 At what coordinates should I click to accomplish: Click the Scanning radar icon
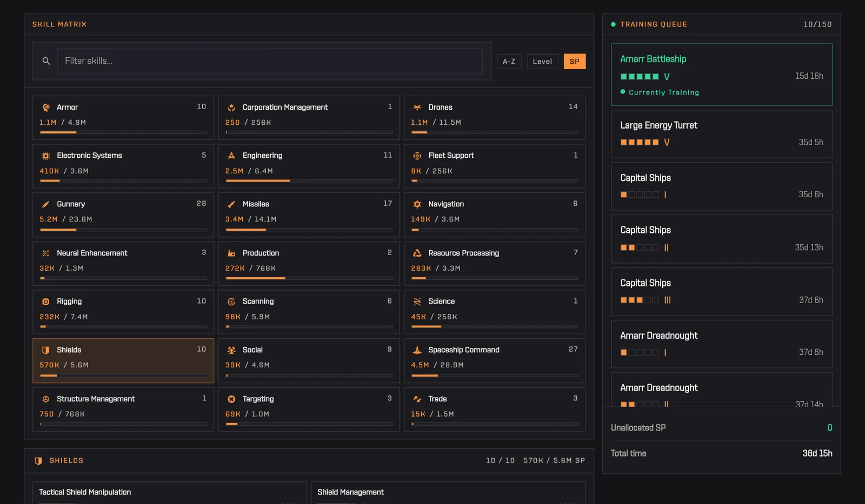tap(231, 301)
